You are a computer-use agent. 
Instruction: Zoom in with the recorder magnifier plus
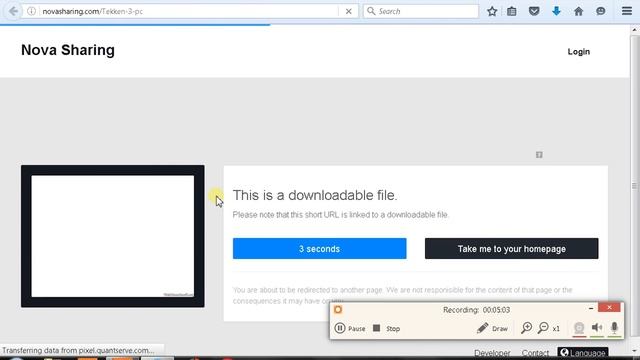tap(527, 328)
